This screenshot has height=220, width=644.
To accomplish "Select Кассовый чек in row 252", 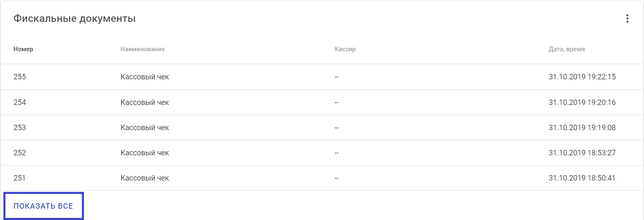I will coord(144,153).
